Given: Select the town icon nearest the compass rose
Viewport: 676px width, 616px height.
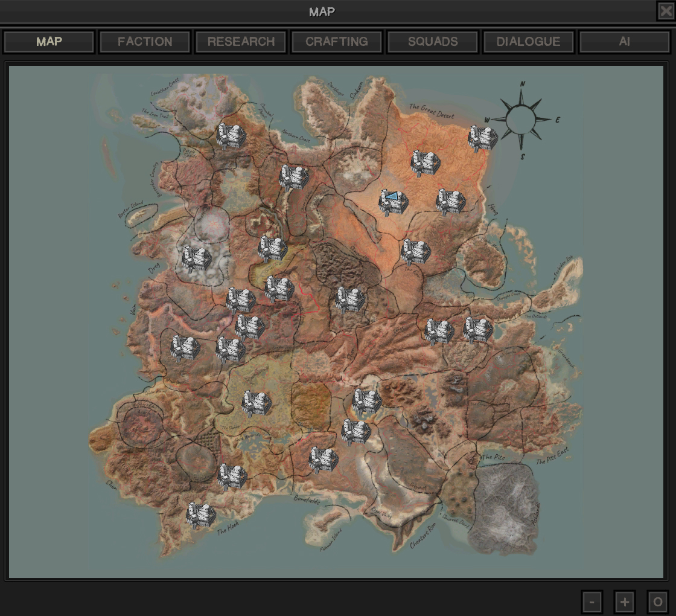Looking at the screenshot, I should [x=483, y=138].
